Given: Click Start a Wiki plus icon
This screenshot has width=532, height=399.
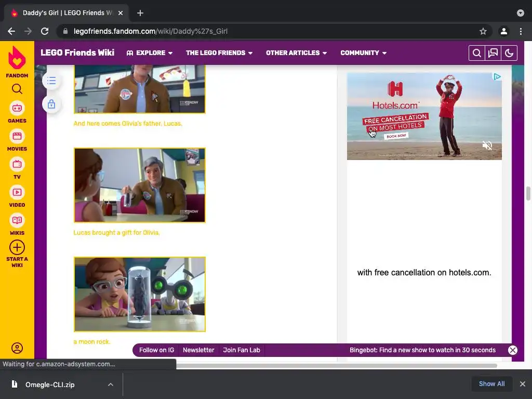Looking at the screenshot, I should coord(17,247).
